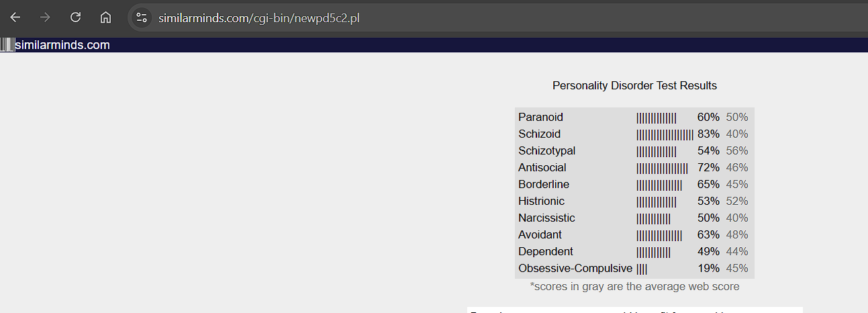Viewport: 868px width, 313px height.
Task: Select the Paranoid result row label
Action: coord(540,117)
